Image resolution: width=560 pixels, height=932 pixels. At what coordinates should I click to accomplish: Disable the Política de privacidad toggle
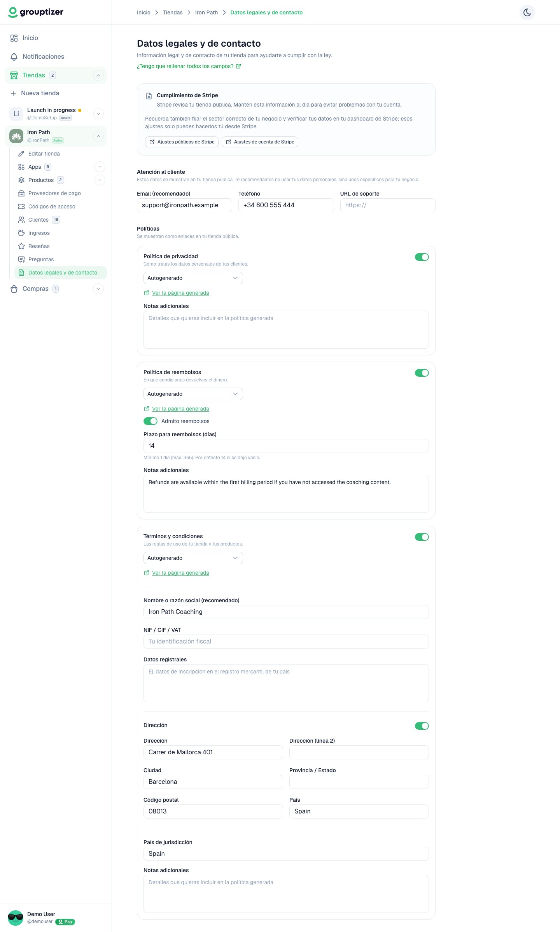(422, 257)
